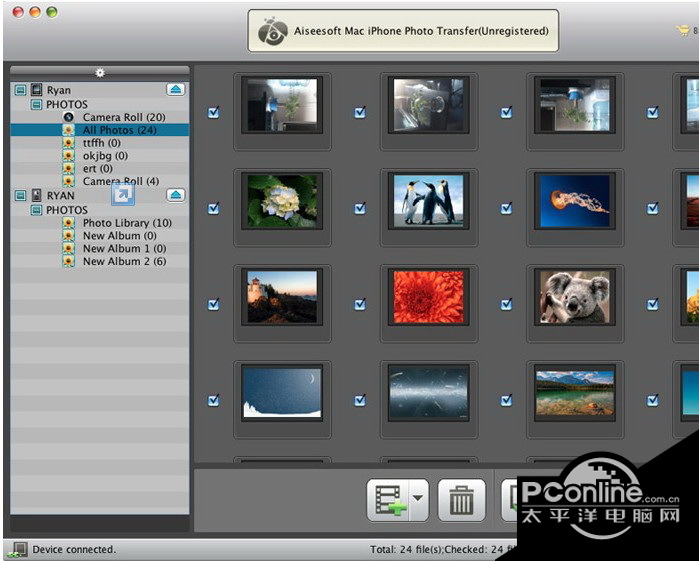Open the lighthouse photo thumbnail
This screenshot has height=561, width=699.
click(x=282, y=297)
